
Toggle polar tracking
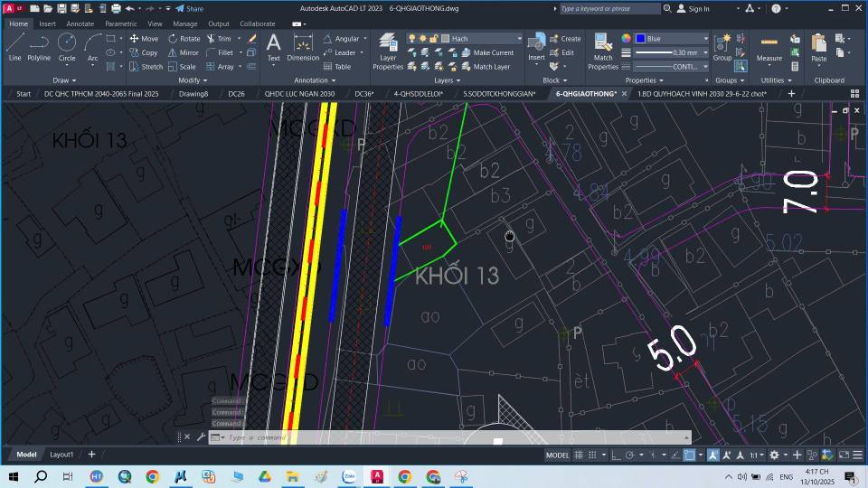(x=629, y=455)
